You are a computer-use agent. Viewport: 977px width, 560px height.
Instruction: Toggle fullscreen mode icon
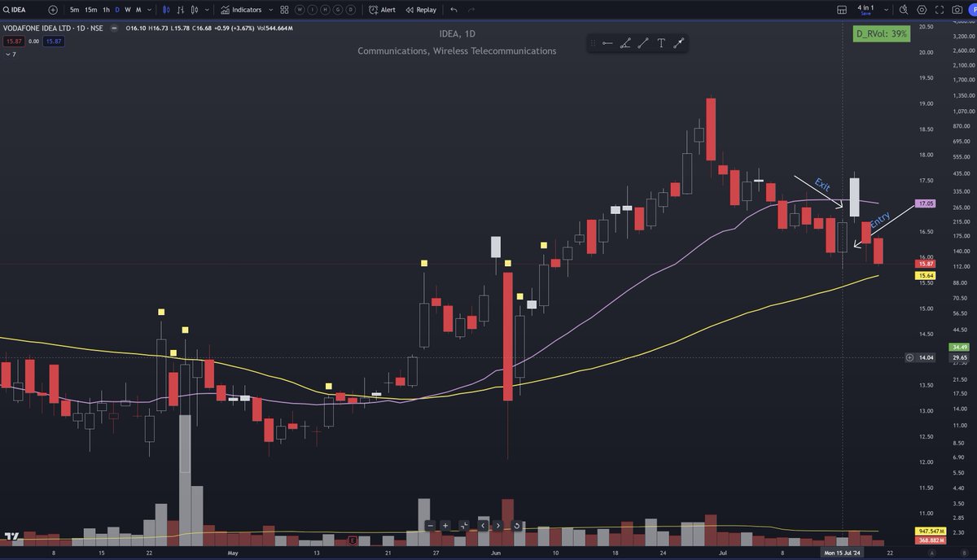click(x=940, y=10)
